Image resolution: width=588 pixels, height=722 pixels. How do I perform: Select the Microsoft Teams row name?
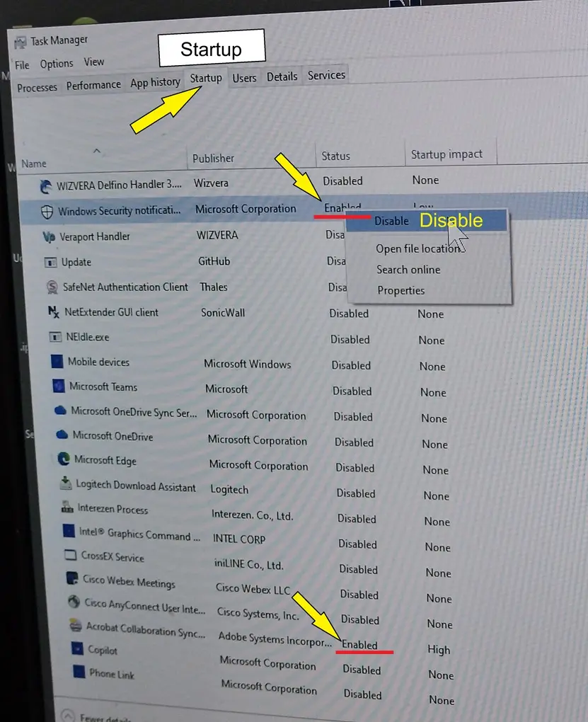coord(103,386)
